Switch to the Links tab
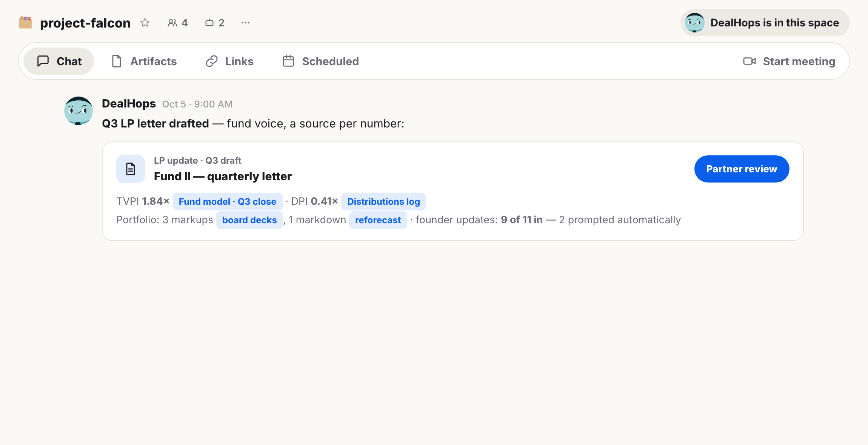Screen dimensions: 868x445 [x=229, y=61]
